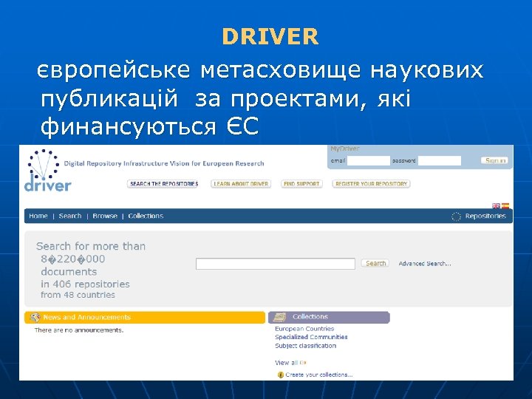Switch language with the Spanish flag icon

pyautogui.click(x=505, y=205)
